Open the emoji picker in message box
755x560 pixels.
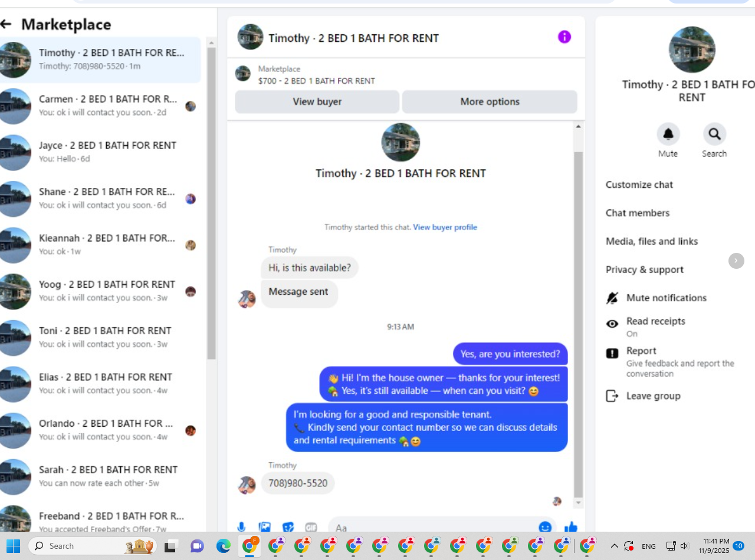point(545,527)
